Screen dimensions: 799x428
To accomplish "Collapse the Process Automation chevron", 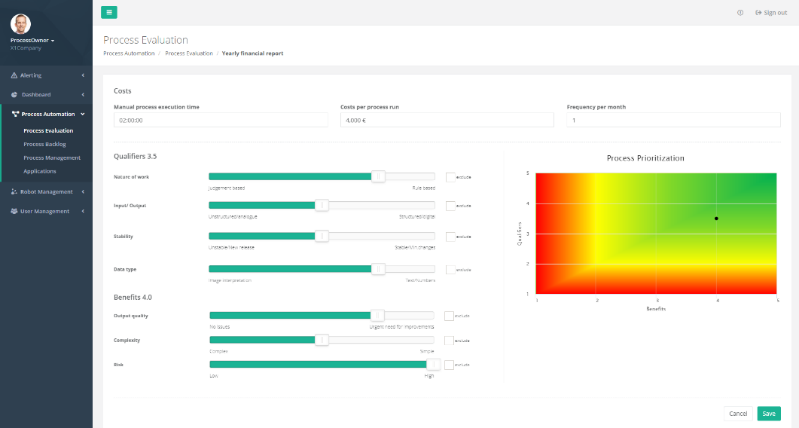I will pos(82,114).
